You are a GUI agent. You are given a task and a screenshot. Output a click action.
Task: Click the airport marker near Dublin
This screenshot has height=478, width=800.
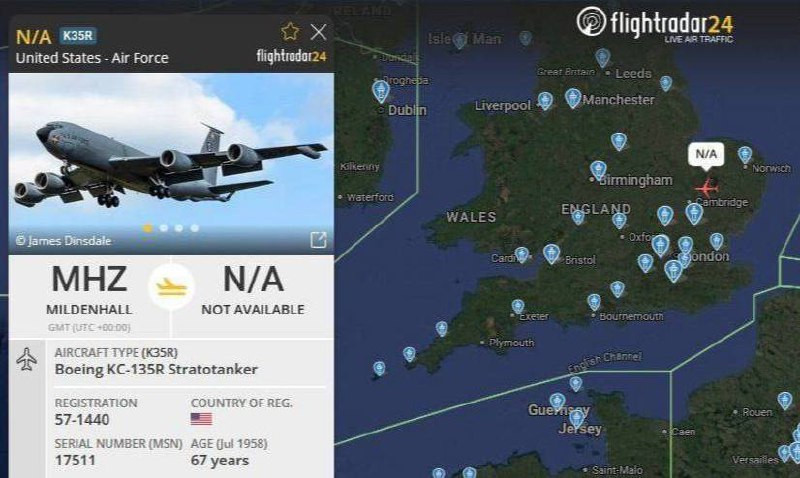point(381,92)
